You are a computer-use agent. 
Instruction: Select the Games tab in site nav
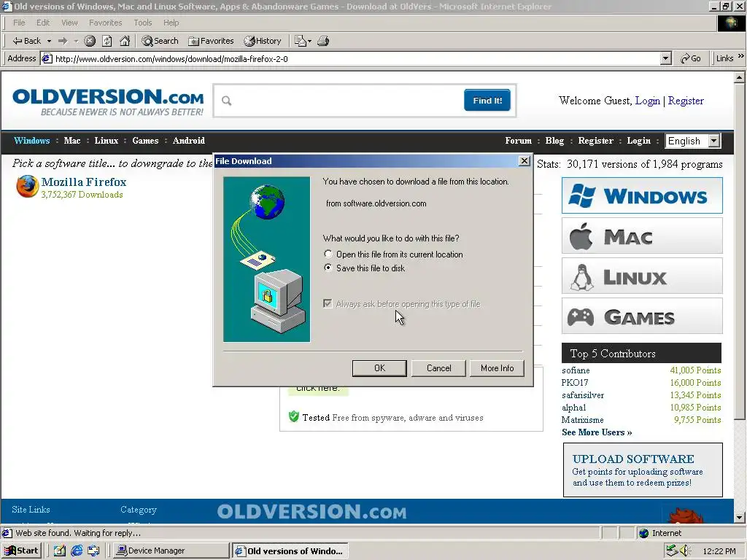point(145,141)
